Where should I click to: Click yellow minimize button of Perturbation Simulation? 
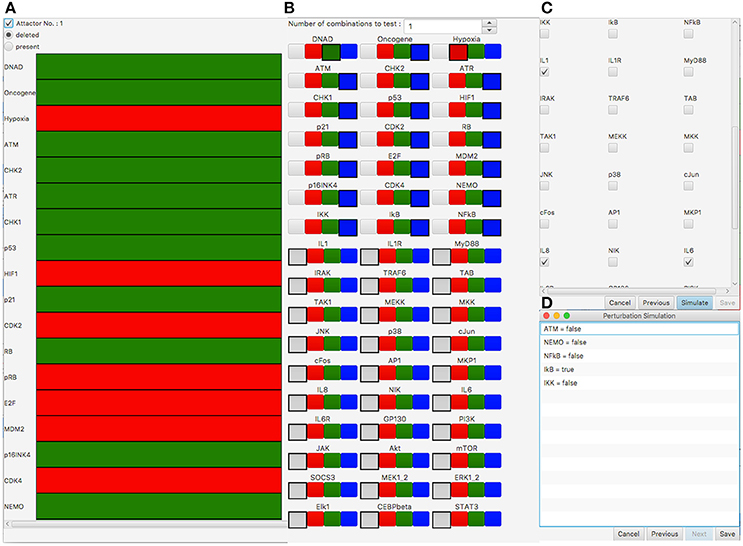pyautogui.click(x=556, y=316)
